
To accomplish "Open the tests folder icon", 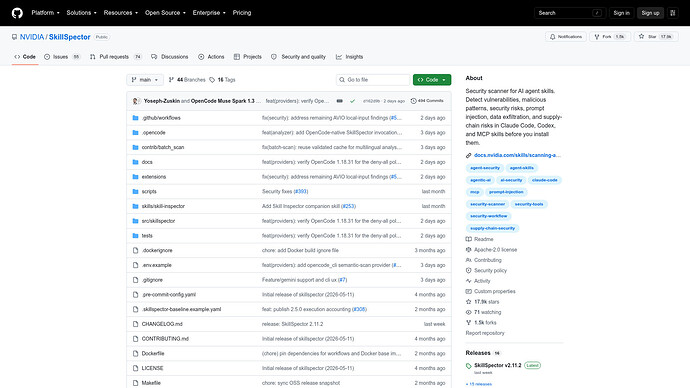I will coord(136,236).
